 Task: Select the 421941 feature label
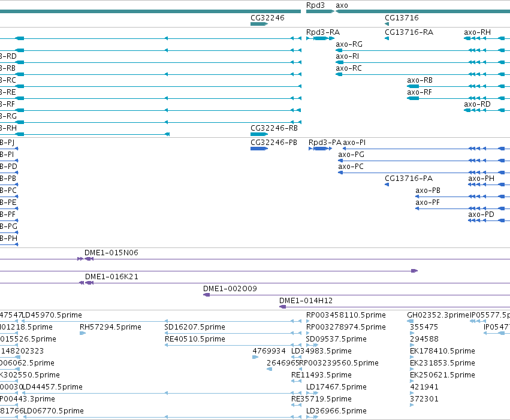point(424,387)
